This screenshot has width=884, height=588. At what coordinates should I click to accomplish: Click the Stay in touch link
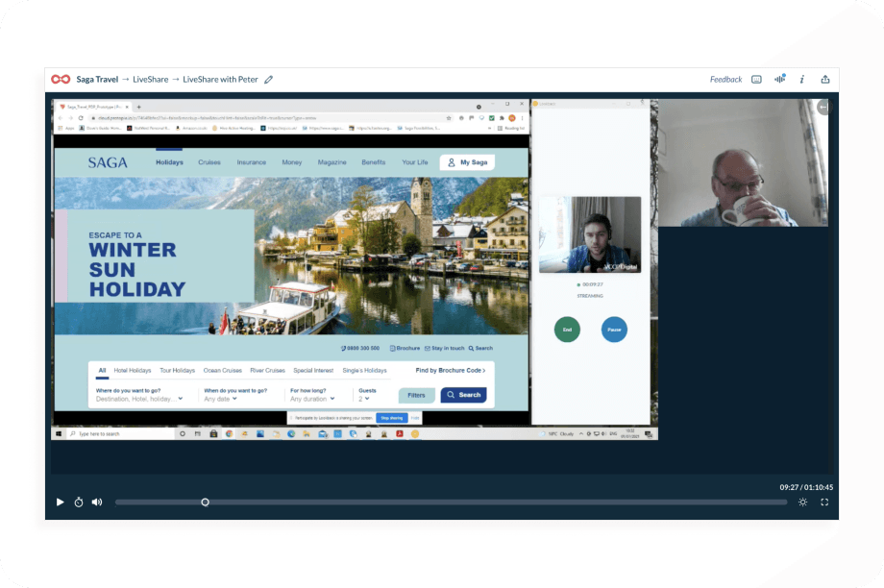(444, 349)
